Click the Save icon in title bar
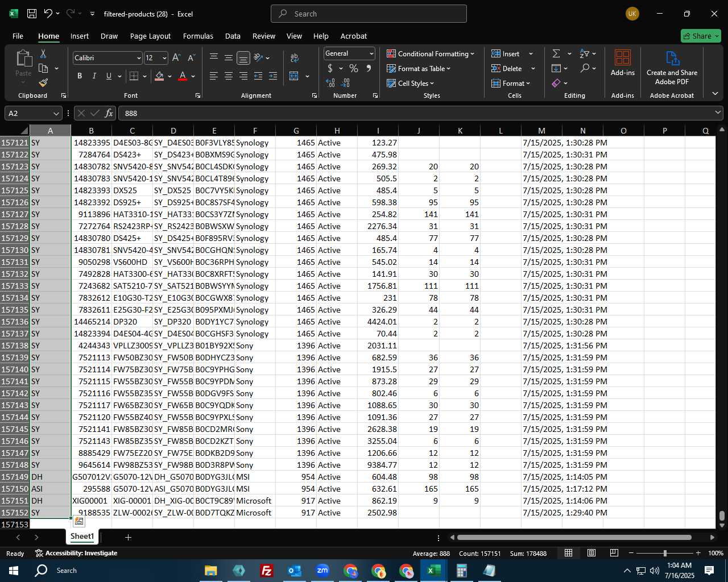The height and width of the screenshot is (582, 728). pyautogui.click(x=32, y=14)
